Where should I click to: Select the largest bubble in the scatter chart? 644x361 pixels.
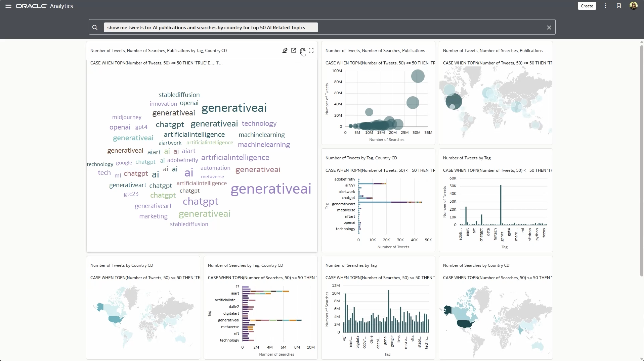point(418,76)
